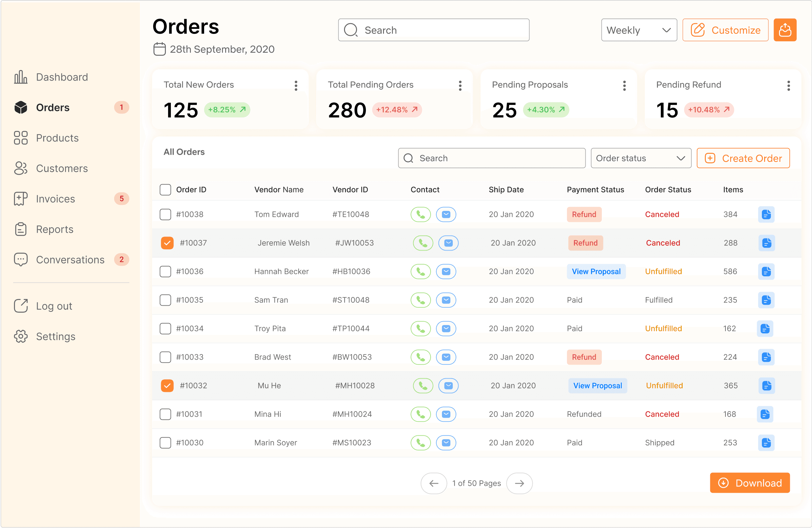The image size is (812, 528).
Task: Open Invoices in the sidebar
Action: tap(55, 199)
